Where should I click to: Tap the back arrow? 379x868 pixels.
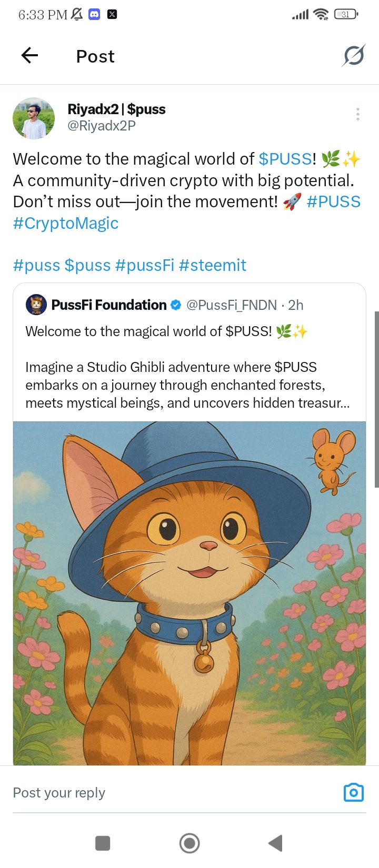pos(30,55)
